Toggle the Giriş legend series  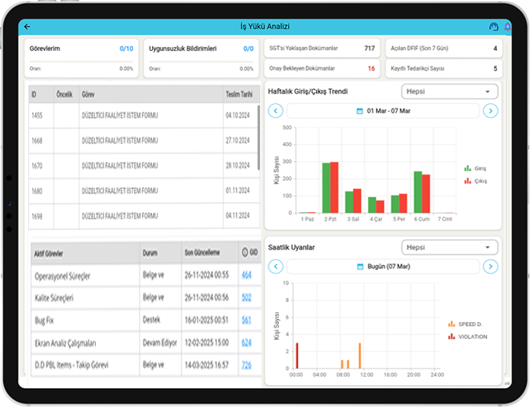point(475,168)
